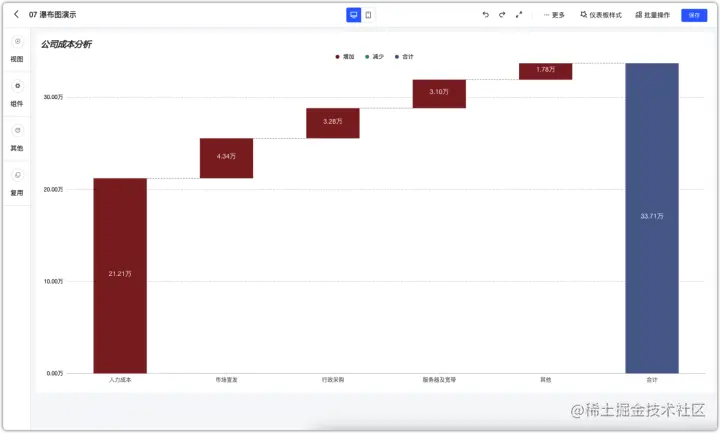Screen dimensions: 720x433
Task: Click the 20.00万 y-axis label
Action: point(53,189)
